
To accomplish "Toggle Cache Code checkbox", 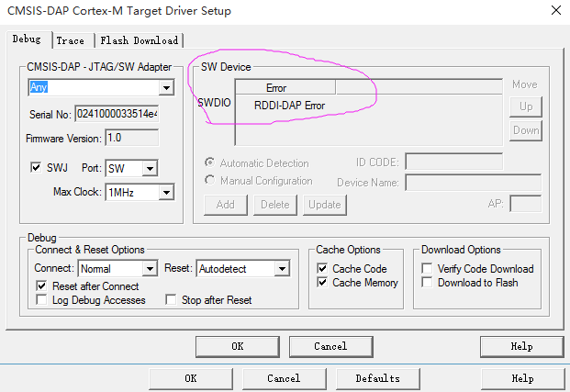I will [322, 268].
